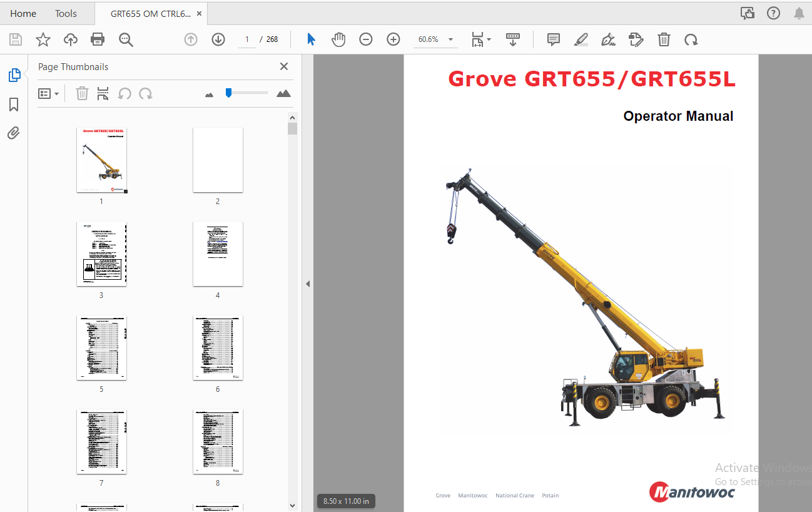Rotate thumbnails clockwise
The image size is (812, 512).
pos(146,94)
